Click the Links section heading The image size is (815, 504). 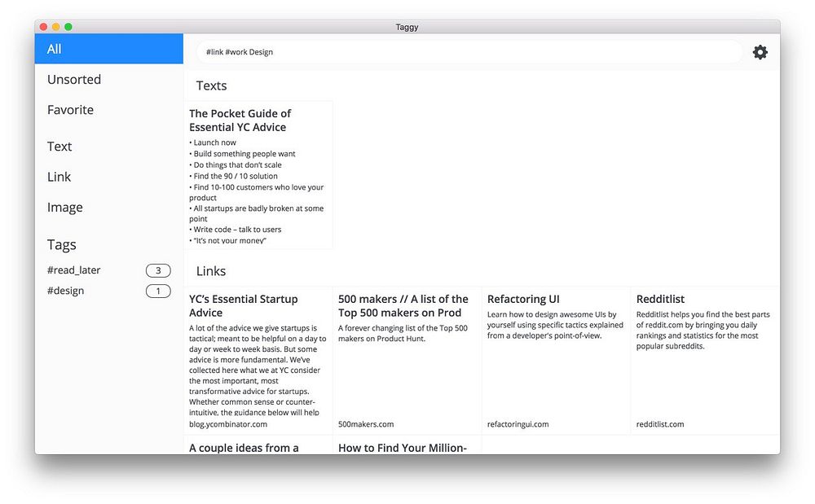pos(211,271)
